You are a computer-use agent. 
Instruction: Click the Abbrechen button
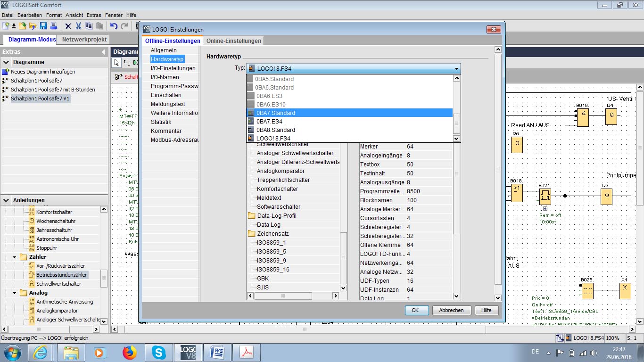451,310
